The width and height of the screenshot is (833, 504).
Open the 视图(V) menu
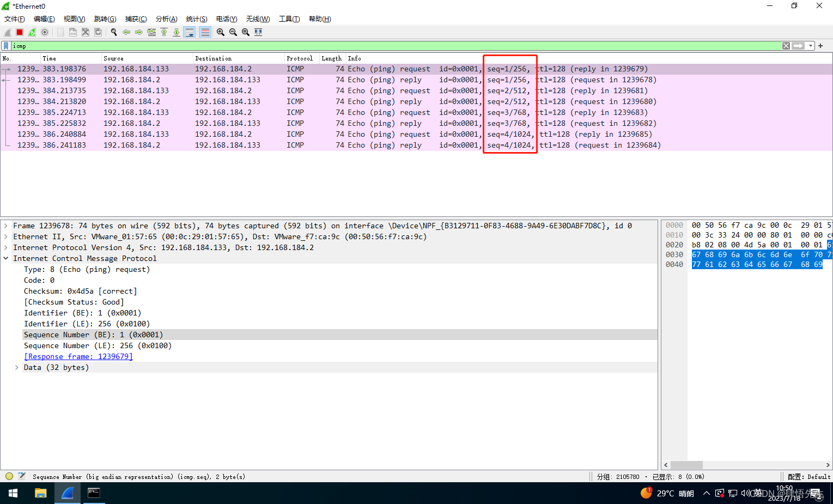click(x=74, y=19)
